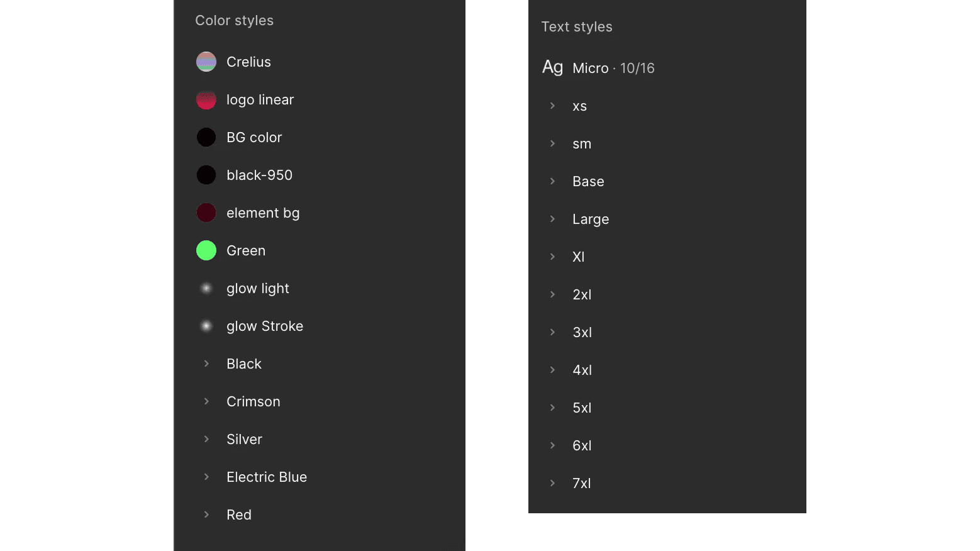The height and width of the screenshot is (551, 980).
Task: Select the Micro 10/16 text style
Action: coord(613,68)
